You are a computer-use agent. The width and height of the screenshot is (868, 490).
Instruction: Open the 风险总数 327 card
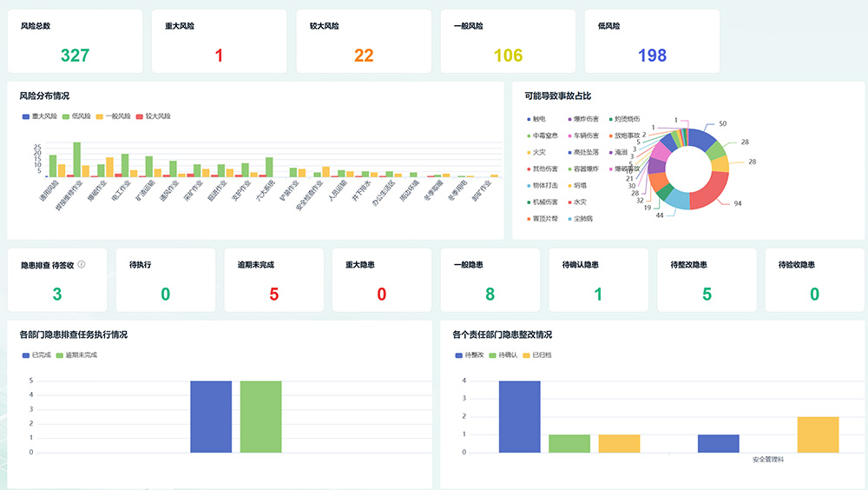coord(76,41)
